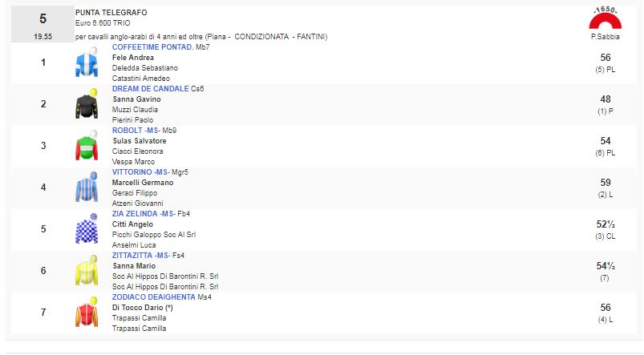Open the DREAM DE CANDALE horse link
The image size is (644, 355).
coord(151,89)
